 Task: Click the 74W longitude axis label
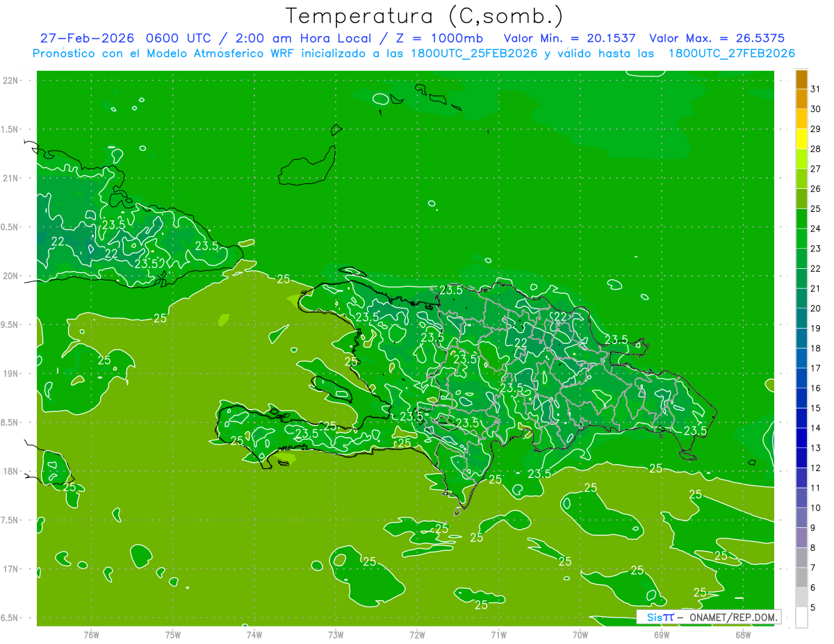tap(254, 635)
